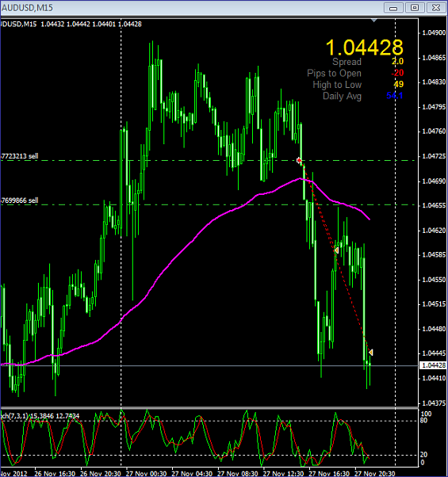
Task: Click the 27 Nov 20:30 time axis label
Action: [x=375, y=474]
